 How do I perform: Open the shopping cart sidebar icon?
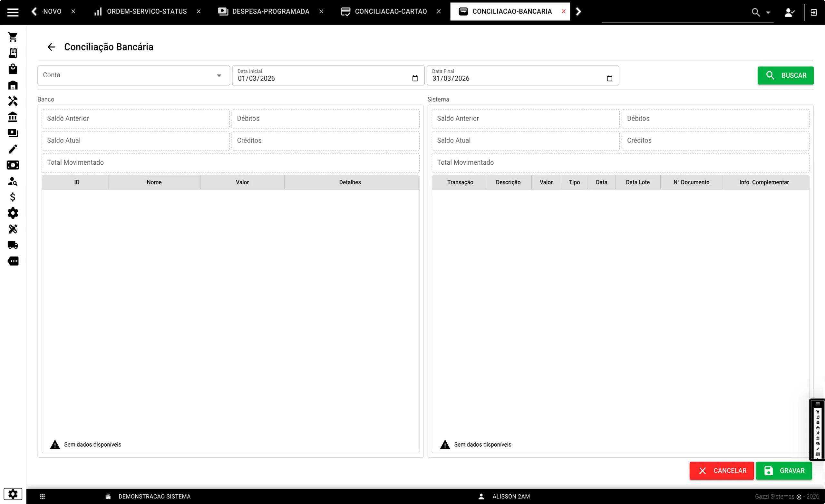pyautogui.click(x=13, y=37)
